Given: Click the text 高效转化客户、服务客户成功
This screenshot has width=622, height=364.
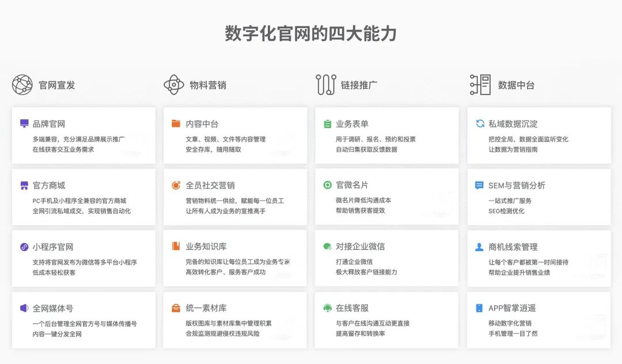Looking at the screenshot, I should click(x=225, y=272).
